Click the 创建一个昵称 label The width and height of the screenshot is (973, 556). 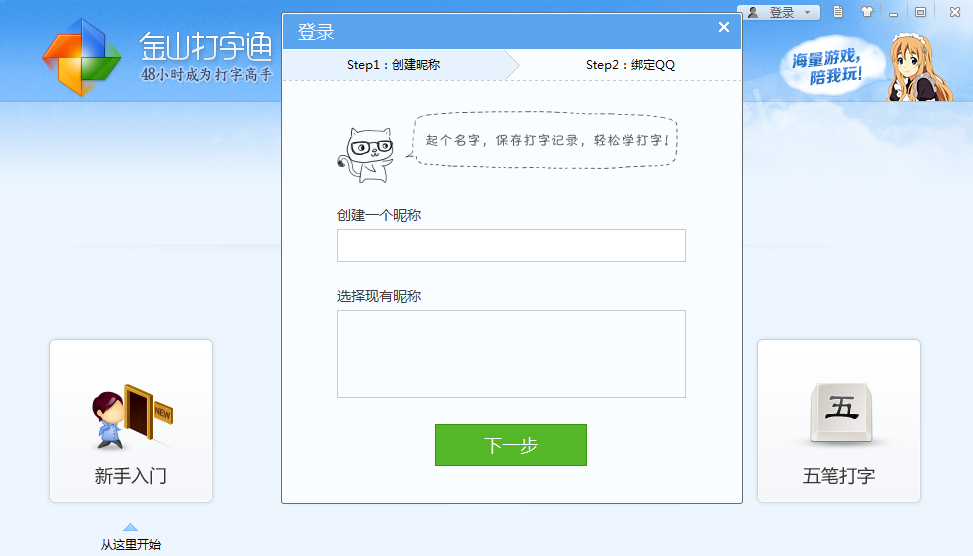(x=379, y=215)
